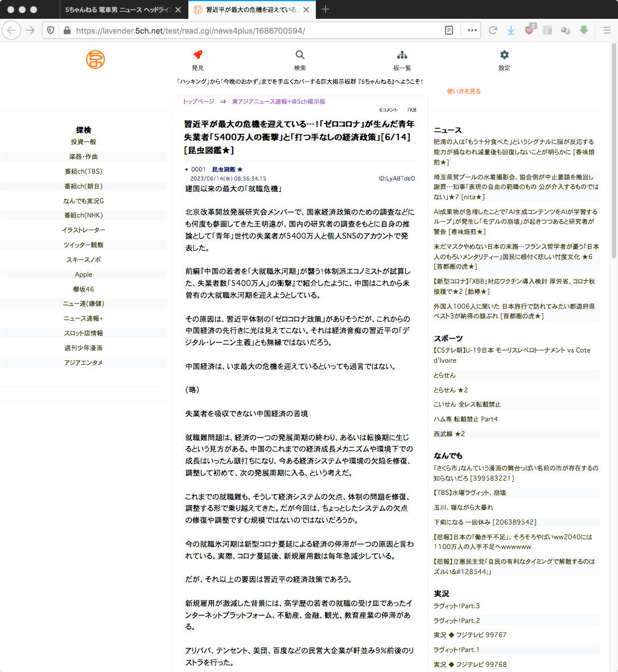The width and height of the screenshot is (618, 672).
Task: Open the ニュー速(嫌儲) board
Action: [84, 304]
